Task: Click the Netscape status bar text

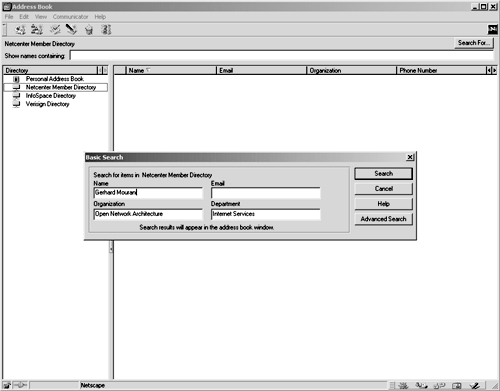Action: [x=93, y=385]
